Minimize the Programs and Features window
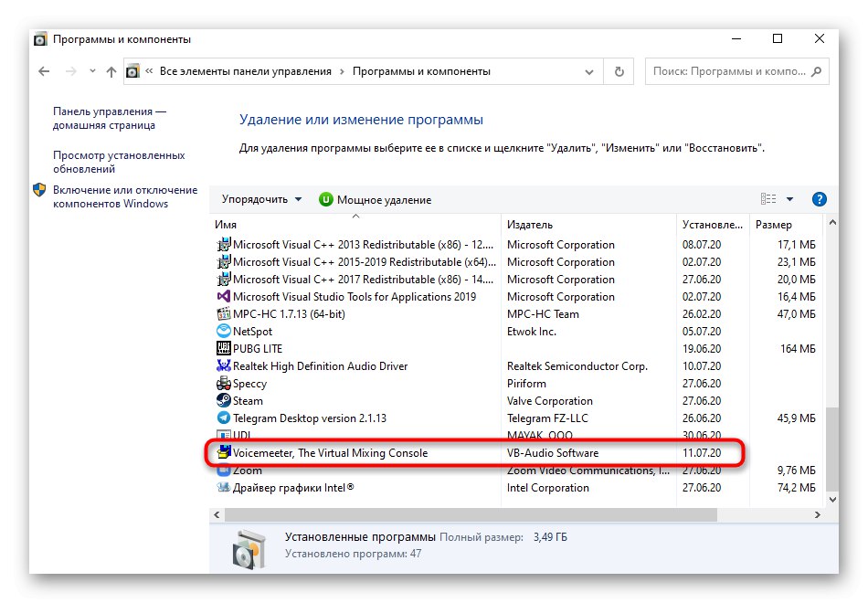Image resolution: width=868 pixels, height=603 pixels. click(x=736, y=38)
